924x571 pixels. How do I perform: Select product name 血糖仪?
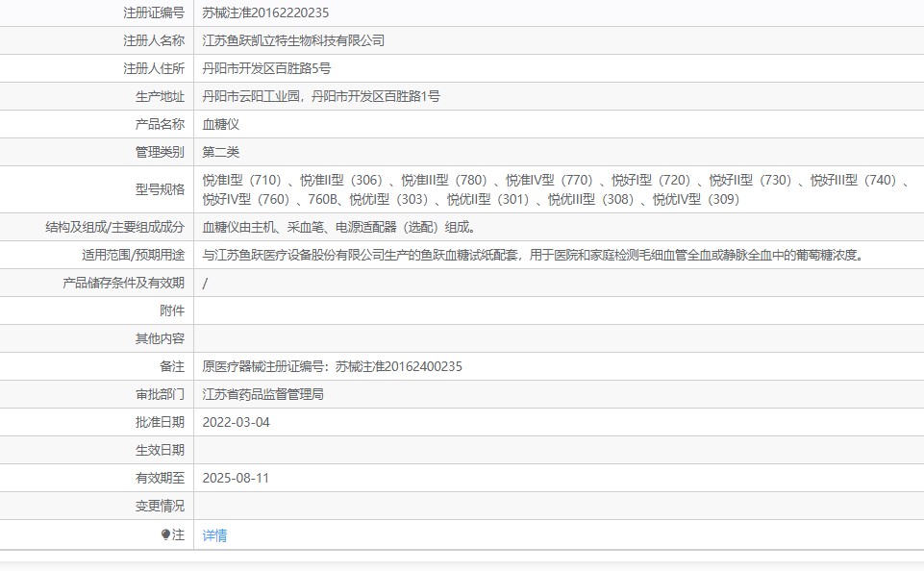[221, 124]
